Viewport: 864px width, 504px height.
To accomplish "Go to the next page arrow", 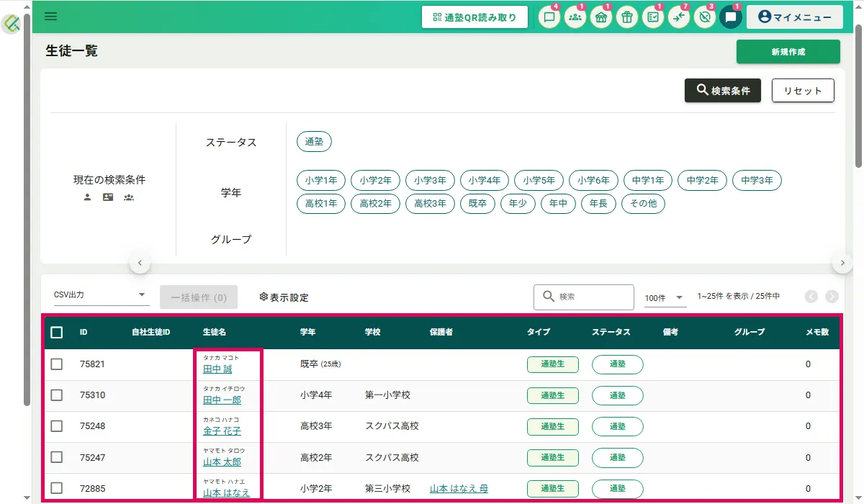I will click(x=832, y=297).
